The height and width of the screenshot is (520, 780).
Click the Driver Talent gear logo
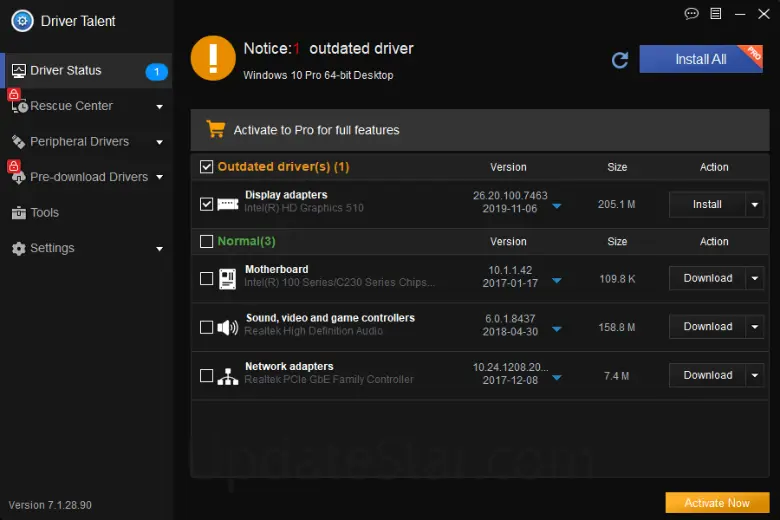[22, 21]
